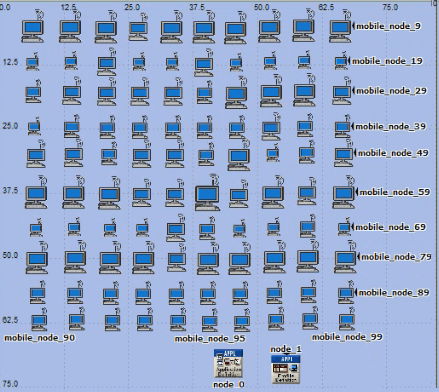Click the mobile_node_95 label text
The height and width of the screenshot is (392, 439).
(x=210, y=339)
